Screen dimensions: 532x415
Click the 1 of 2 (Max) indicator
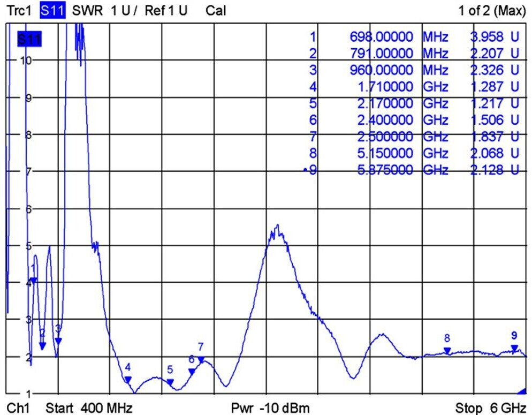pyautogui.click(x=492, y=11)
